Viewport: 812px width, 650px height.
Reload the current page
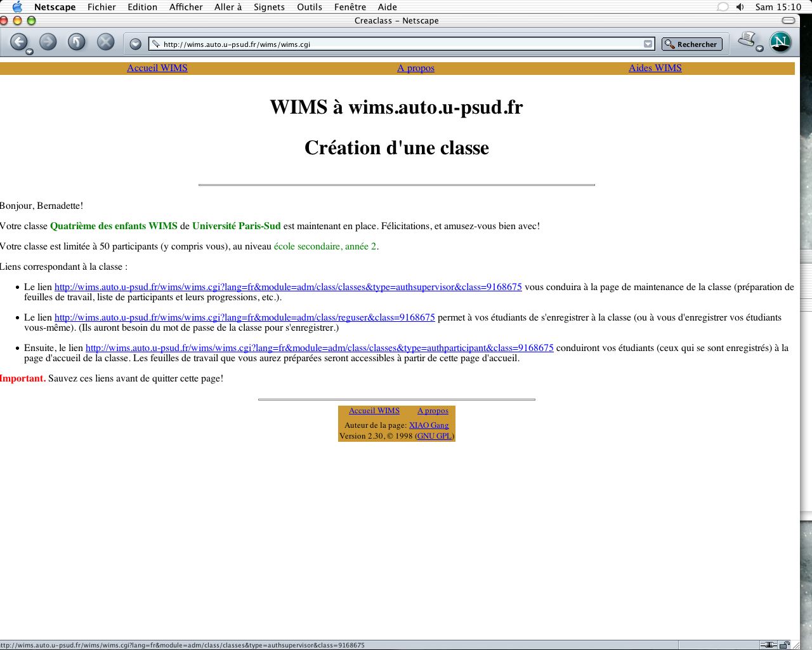click(77, 42)
